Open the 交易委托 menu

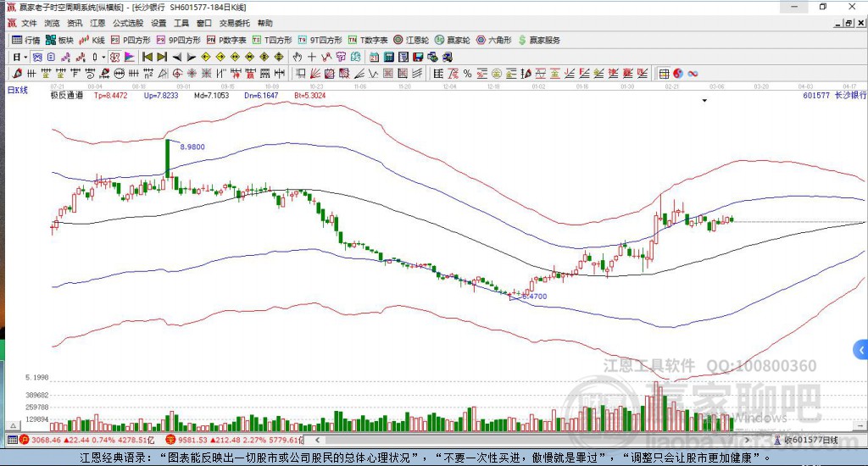pyautogui.click(x=235, y=23)
